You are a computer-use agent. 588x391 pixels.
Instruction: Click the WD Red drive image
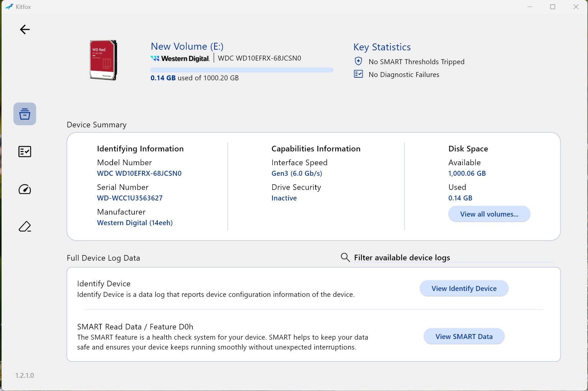point(103,60)
